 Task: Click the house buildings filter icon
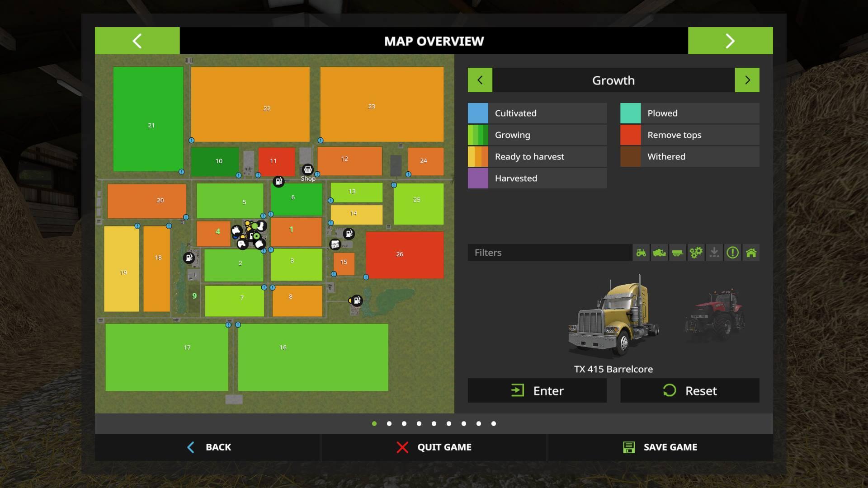pyautogui.click(x=751, y=253)
